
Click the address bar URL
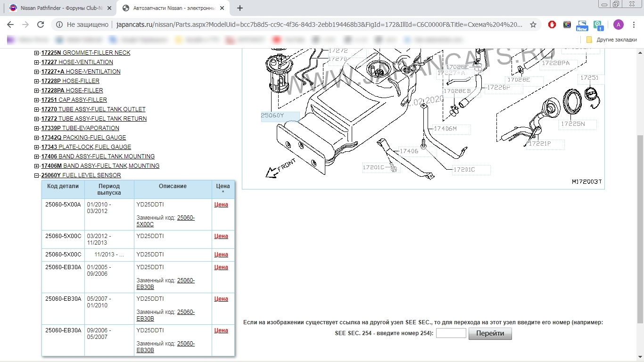tap(319, 25)
